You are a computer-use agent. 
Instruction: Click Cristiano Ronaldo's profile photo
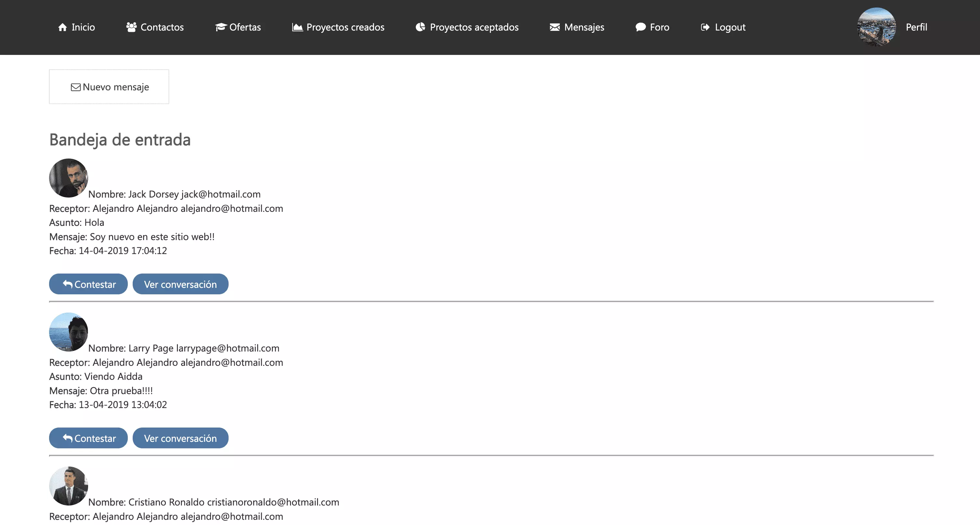coord(69,486)
